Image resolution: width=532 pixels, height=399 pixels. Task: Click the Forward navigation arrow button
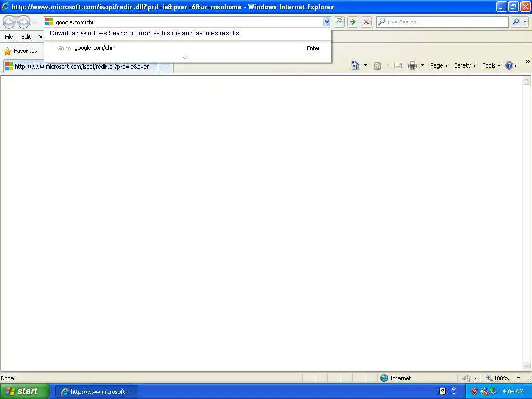click(x=24, y=22)
